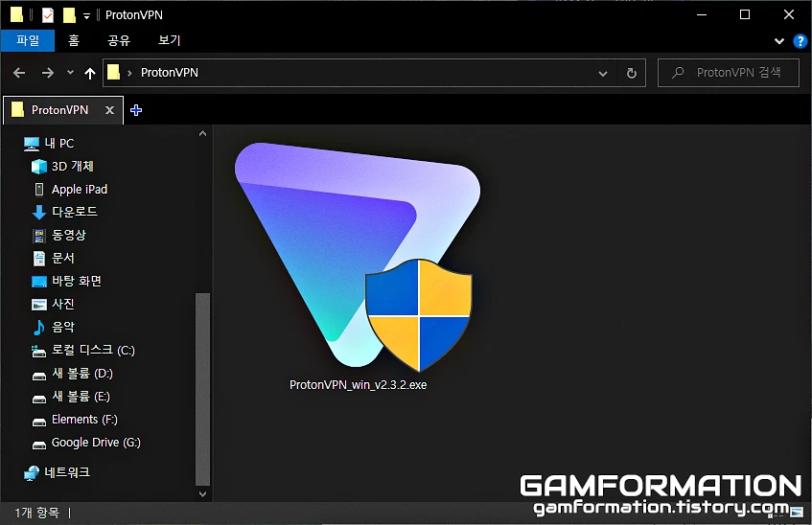Add a new tab with plus icon
This screenshot has height=525, width=812.
pyautogui.click(x=136, y=110)
